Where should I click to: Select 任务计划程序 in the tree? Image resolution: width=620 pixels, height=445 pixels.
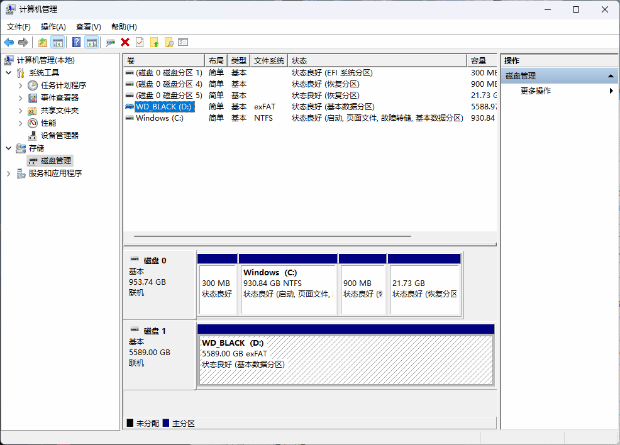(63, 85)
